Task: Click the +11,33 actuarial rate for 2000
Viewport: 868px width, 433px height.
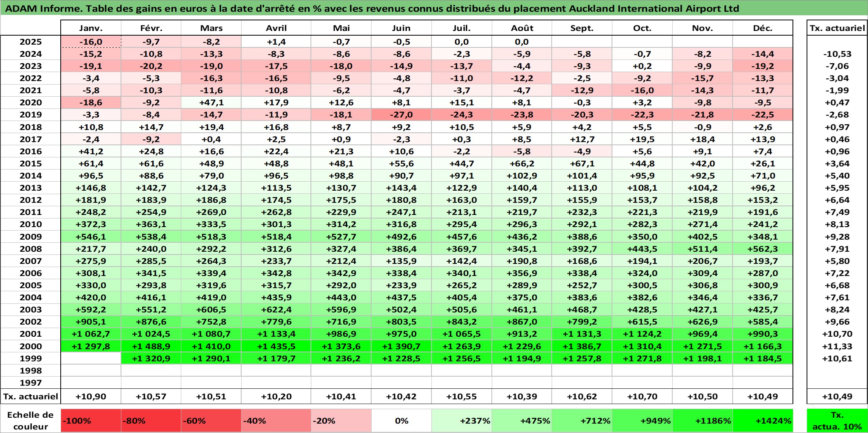Action: tap(837, 346)
